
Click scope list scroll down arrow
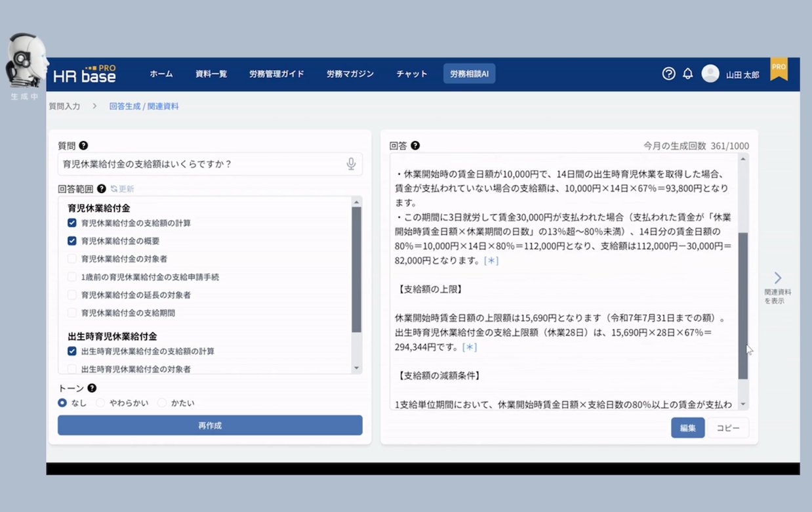(357, 368)
